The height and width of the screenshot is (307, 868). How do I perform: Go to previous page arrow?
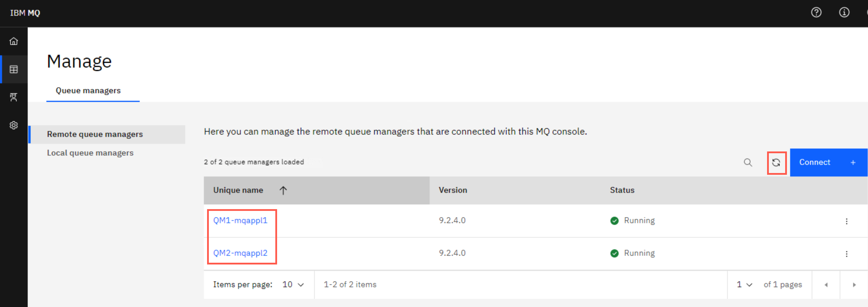coord(826,285)
